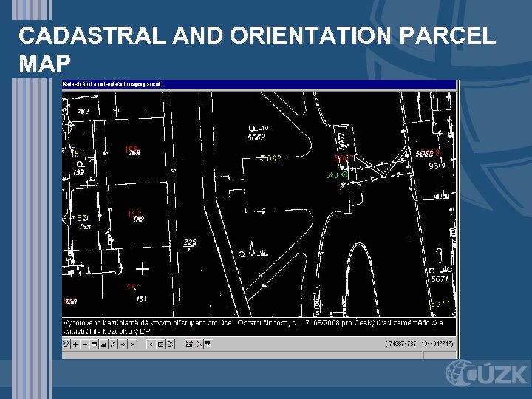Click parcel label 225 on the map
Image resolution: width=532 pixels, height=399 pixels.
tap(190, 242)
